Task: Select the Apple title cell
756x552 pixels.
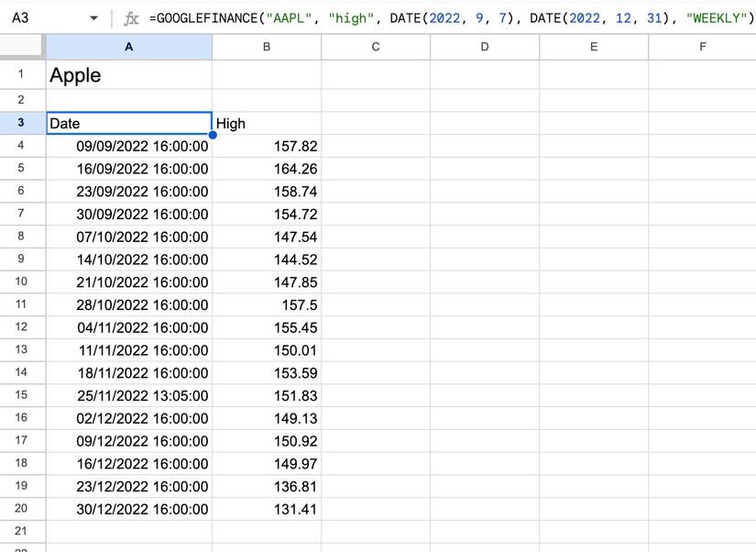Action: [128, 75]
